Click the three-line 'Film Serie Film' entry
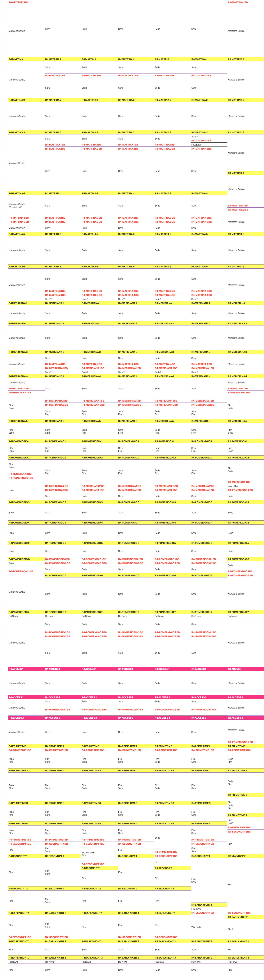The height and width of the screenshot is (980, 264). [230, 805]
